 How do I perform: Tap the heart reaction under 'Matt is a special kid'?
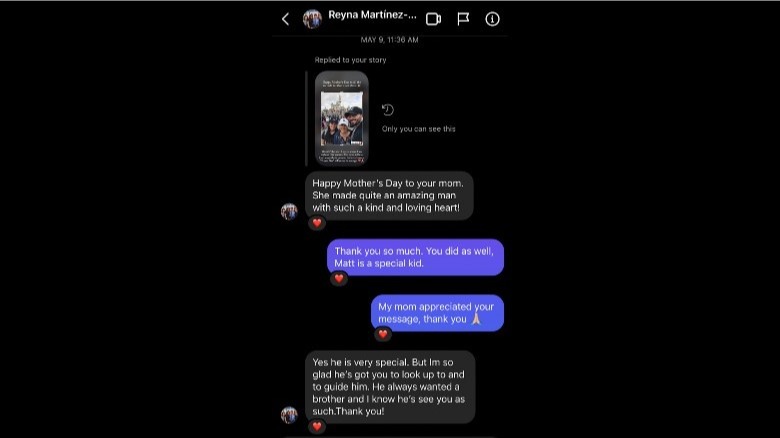point(339,278)
